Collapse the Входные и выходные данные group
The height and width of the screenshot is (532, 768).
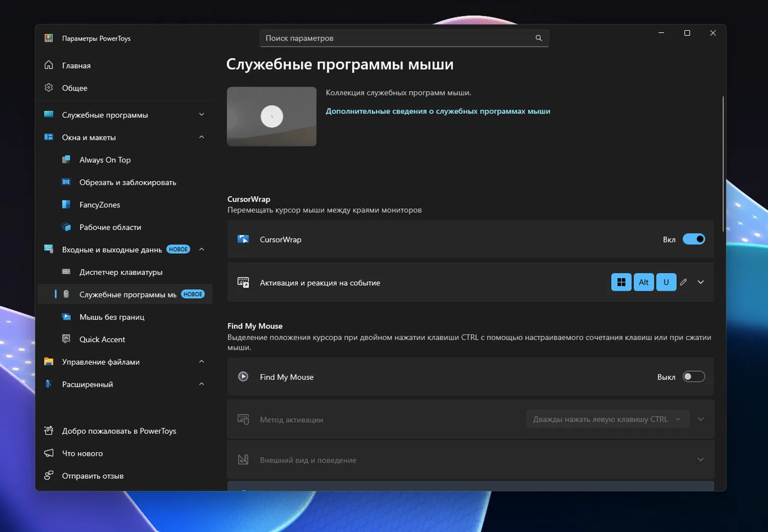[x=202, y=249]
